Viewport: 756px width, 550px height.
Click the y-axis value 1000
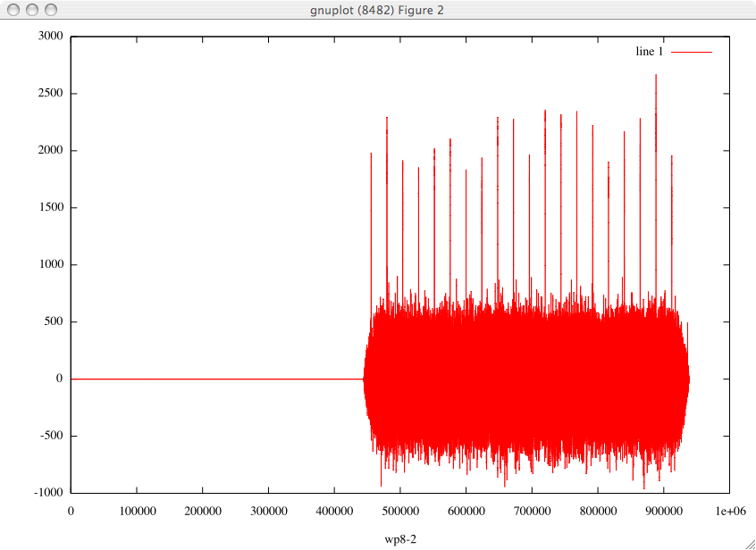coord(51,264)
